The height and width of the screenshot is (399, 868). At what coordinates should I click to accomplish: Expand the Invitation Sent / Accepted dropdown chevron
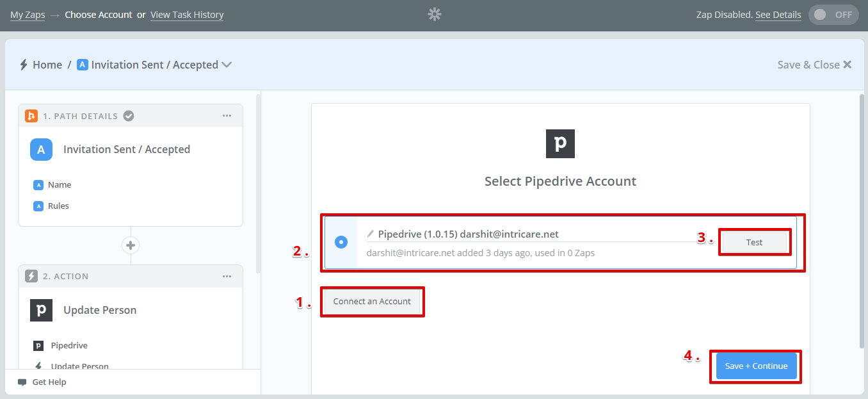coord(226,65)
